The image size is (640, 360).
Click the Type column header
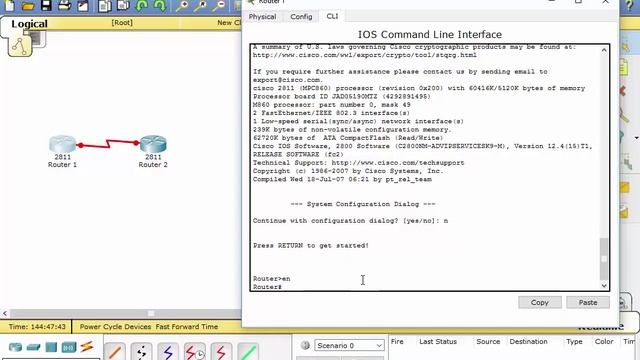point(574,342)
